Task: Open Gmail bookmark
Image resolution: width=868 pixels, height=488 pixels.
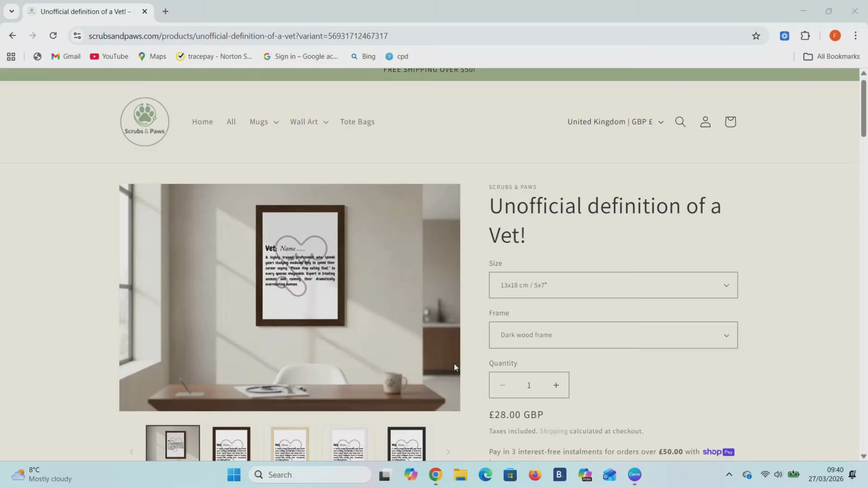Action: [x=66, y=56]
